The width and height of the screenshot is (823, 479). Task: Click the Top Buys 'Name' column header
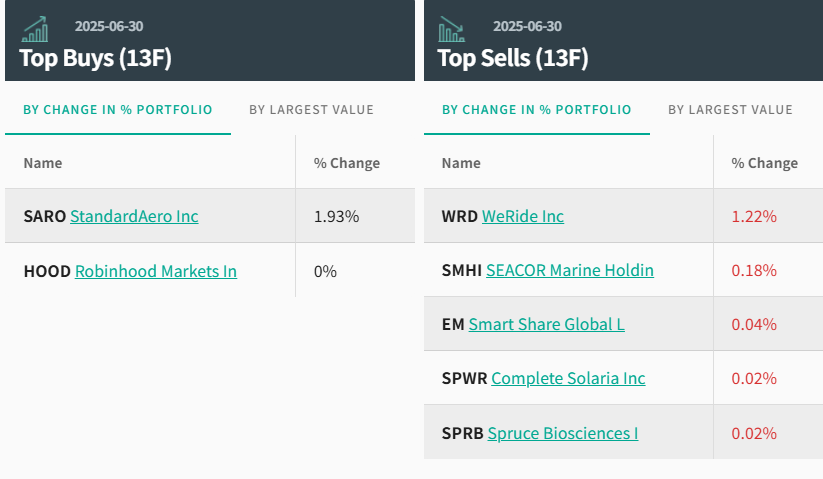[43, 163]
